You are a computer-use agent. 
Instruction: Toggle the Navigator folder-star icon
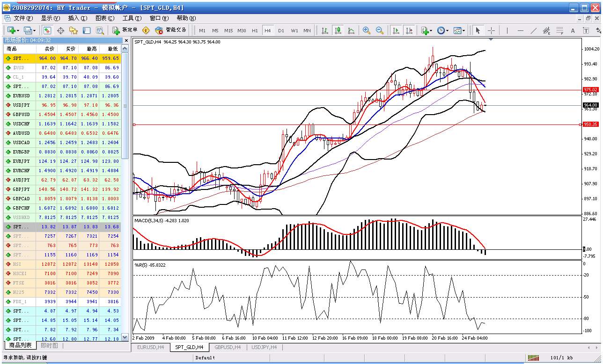tap(74, 30)
